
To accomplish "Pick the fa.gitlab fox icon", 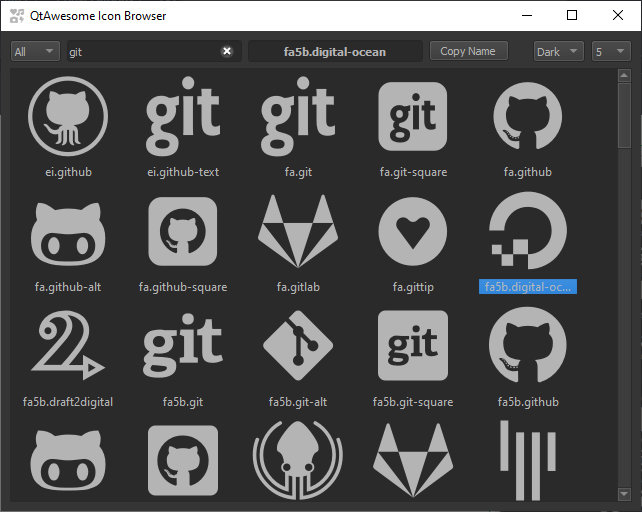I will click(298, 231).
